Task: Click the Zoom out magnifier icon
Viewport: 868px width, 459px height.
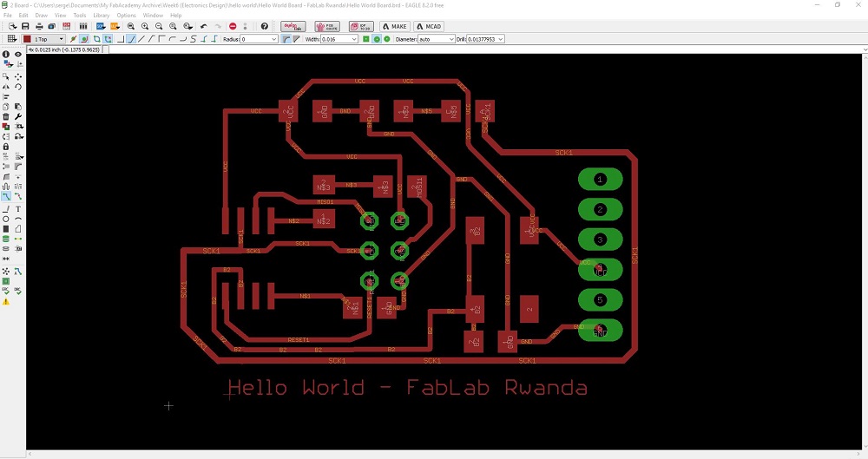Action: [159, 26]
